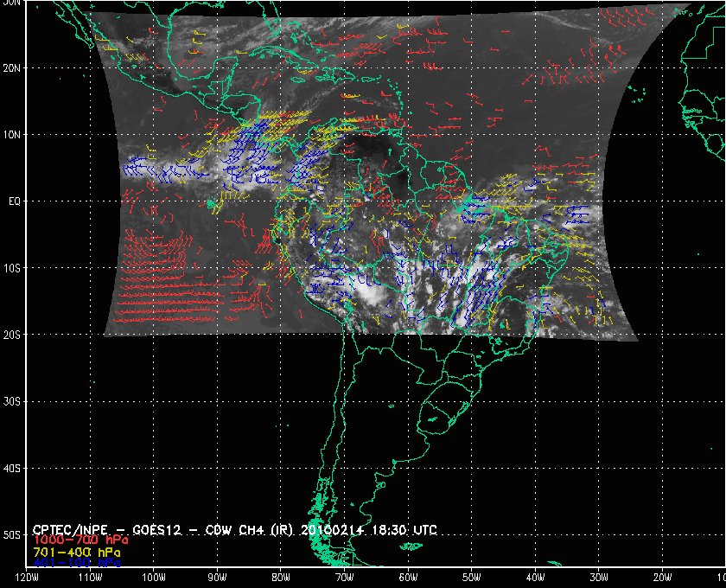Click the 40W longitude label
The height and width of the screenshot is (588, 726).
535,578
